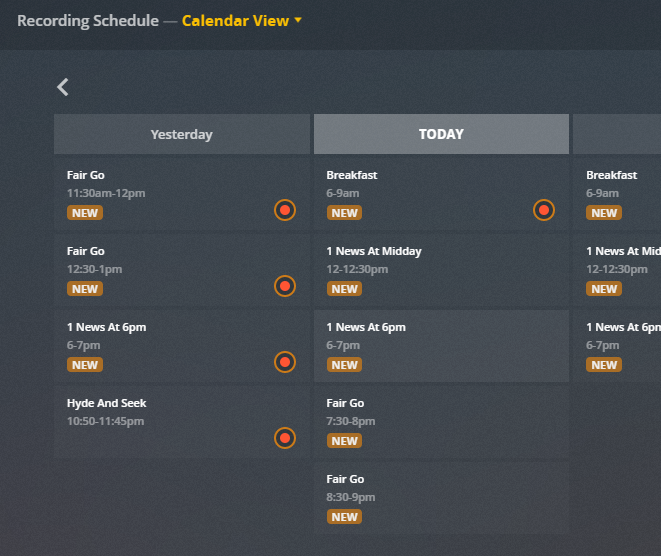Click NEW badge on Fair Go 8:30-9pm
This screenshot has width=661, height=556.
pyautogui.click(x=344, y=517)
